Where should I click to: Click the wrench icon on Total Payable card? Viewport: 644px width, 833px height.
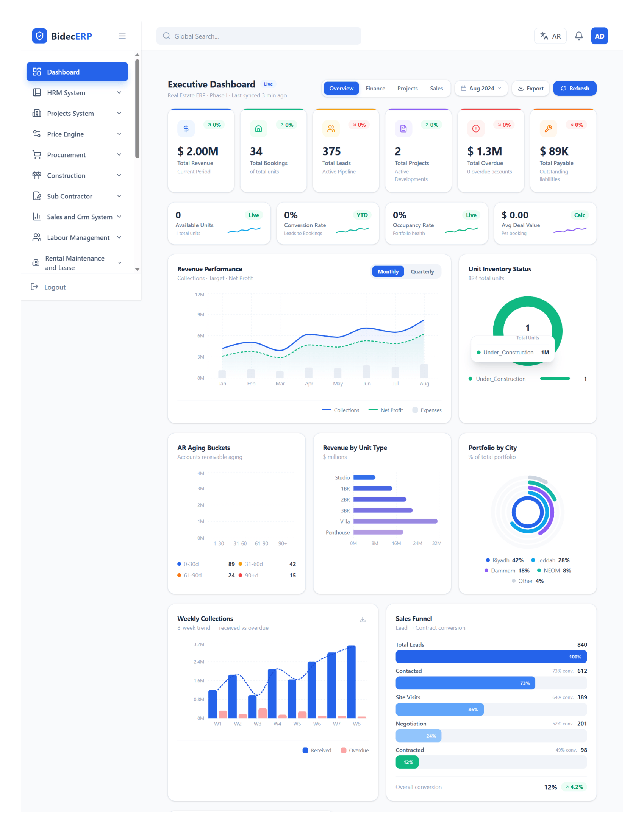(x=548, y=129)
